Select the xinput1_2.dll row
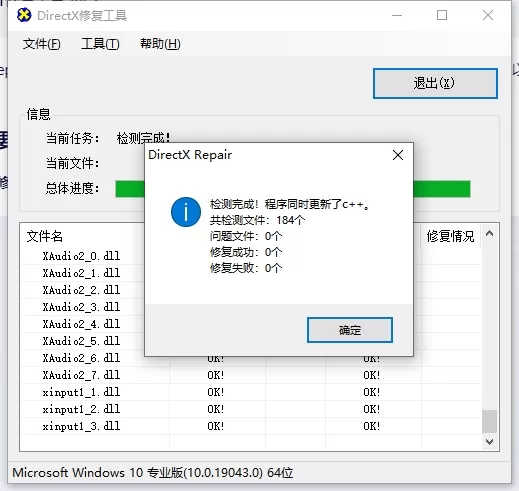 (250, 409)
